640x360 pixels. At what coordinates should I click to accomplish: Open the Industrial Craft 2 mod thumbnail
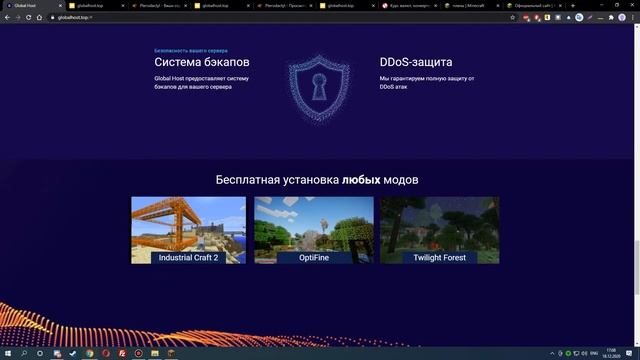(x=189, y=230)
